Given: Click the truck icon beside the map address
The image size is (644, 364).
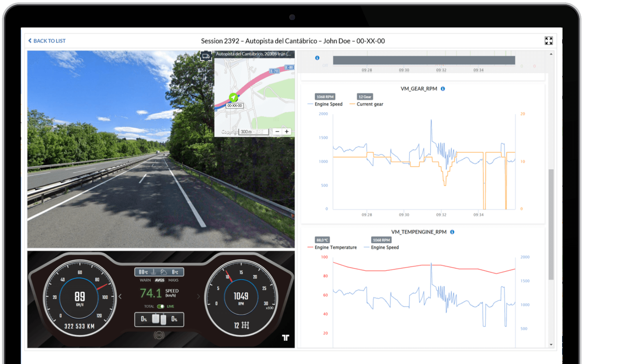Looking at the screenshot, I should click(206, 56).
